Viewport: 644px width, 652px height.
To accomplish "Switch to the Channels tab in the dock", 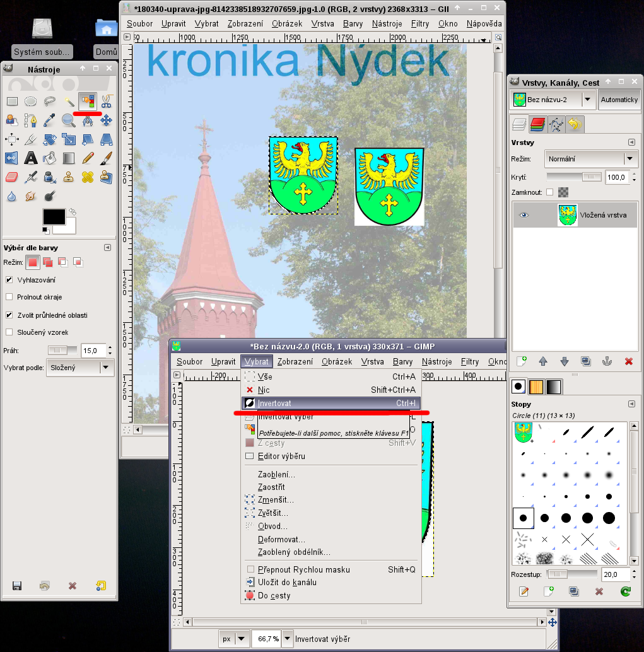I will point(537,124).
